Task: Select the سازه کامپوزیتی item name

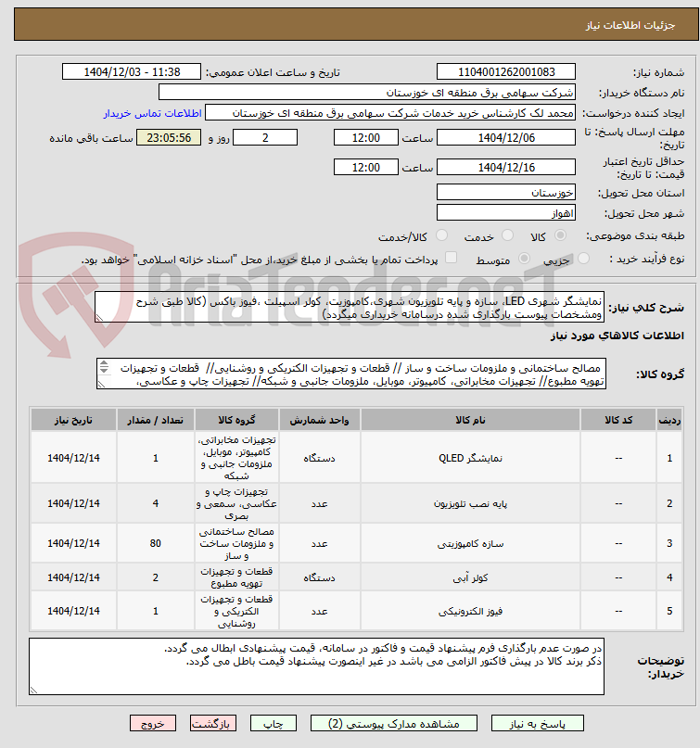Action: (470, 543)
